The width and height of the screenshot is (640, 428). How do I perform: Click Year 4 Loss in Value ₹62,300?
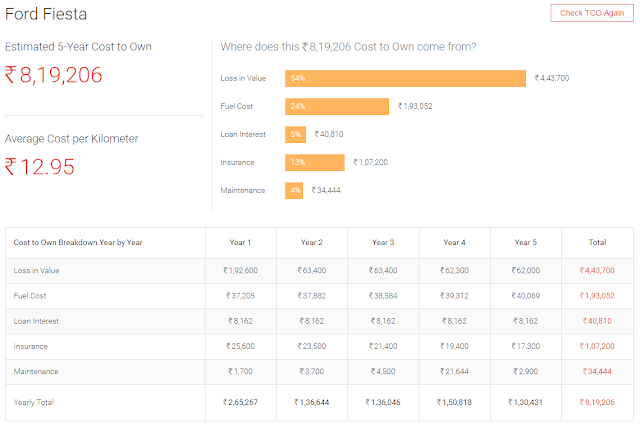tap(454, 271)
